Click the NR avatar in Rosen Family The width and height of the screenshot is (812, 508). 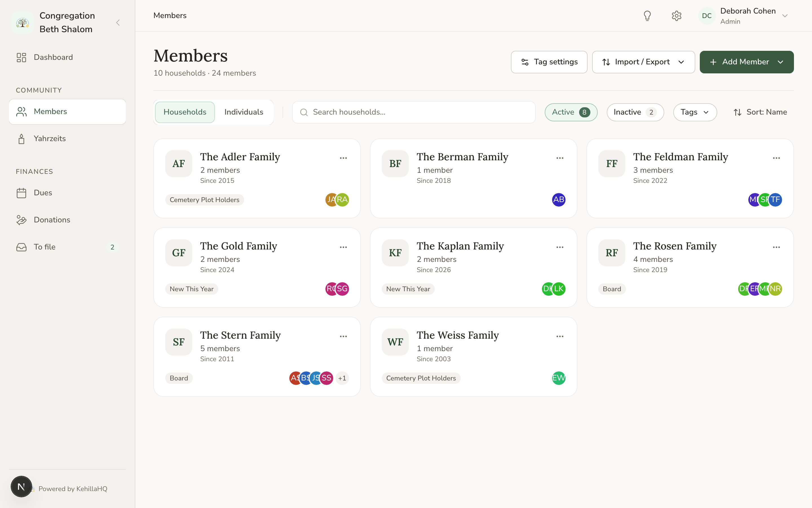click(x=775, y=289)
